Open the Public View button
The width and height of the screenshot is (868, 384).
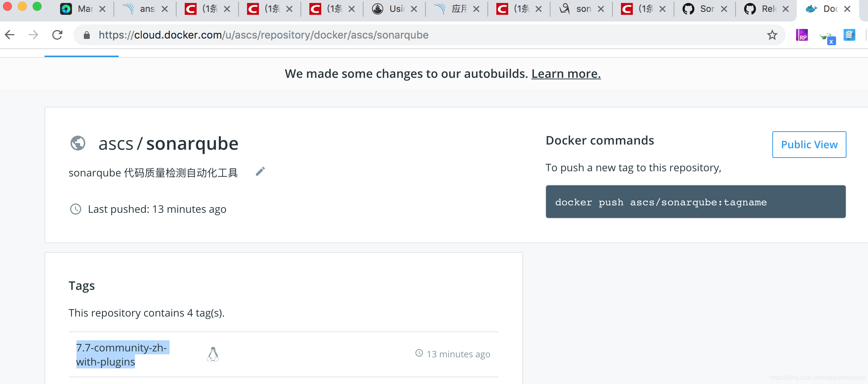coord(809,145)
